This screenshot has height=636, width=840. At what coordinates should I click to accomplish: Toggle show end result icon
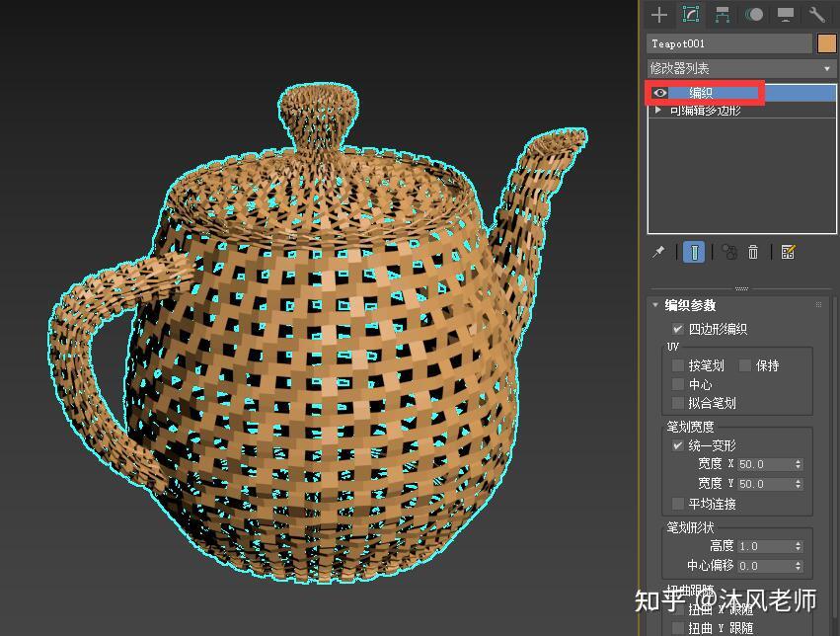coord(694,252)
